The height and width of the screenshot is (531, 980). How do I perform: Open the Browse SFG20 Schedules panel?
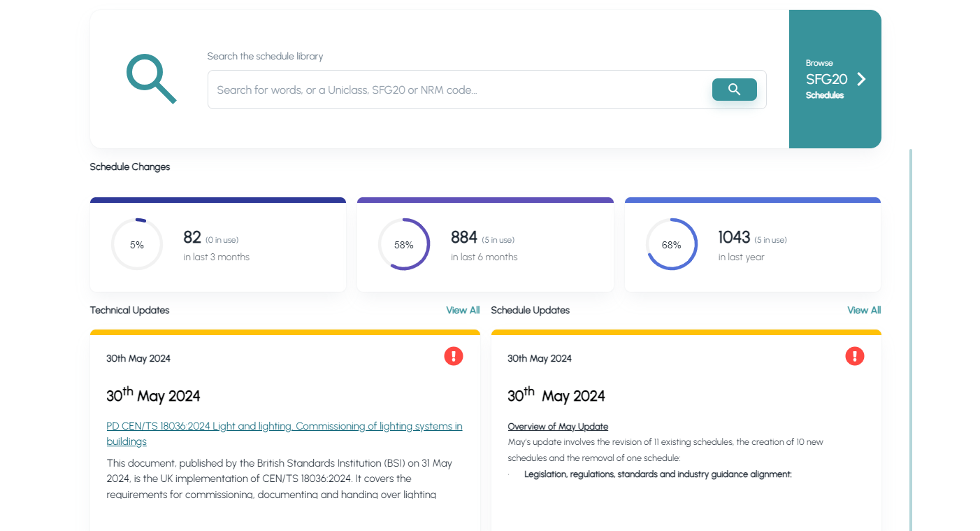pos(835,79)
